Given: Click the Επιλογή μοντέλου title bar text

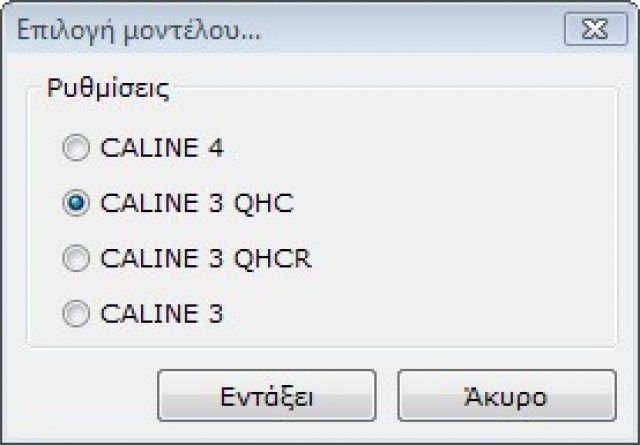Looking at the screenshot, I should coord(140,30).
